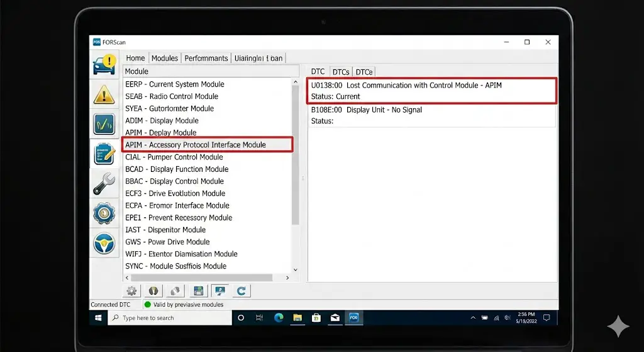Viewport: 644px width, 352px height.
Task: Click the Windows taskbar search box
Action: (x=170, y=318)
